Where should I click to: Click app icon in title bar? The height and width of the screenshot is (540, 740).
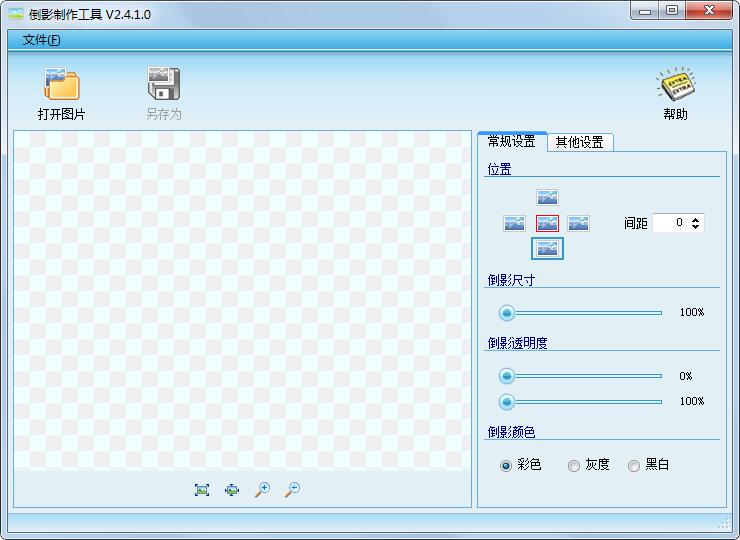coord(16,14)
